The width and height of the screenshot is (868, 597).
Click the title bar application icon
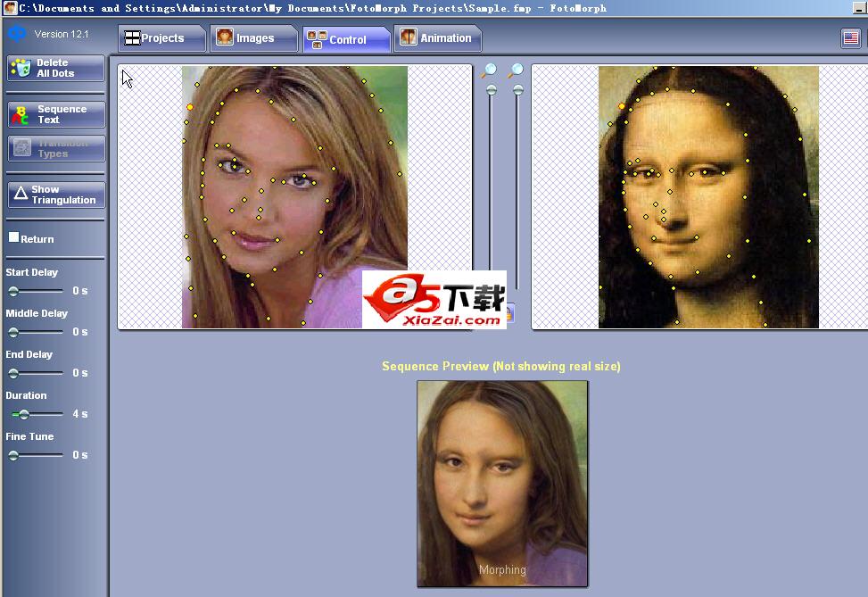[x=10, y=8]
